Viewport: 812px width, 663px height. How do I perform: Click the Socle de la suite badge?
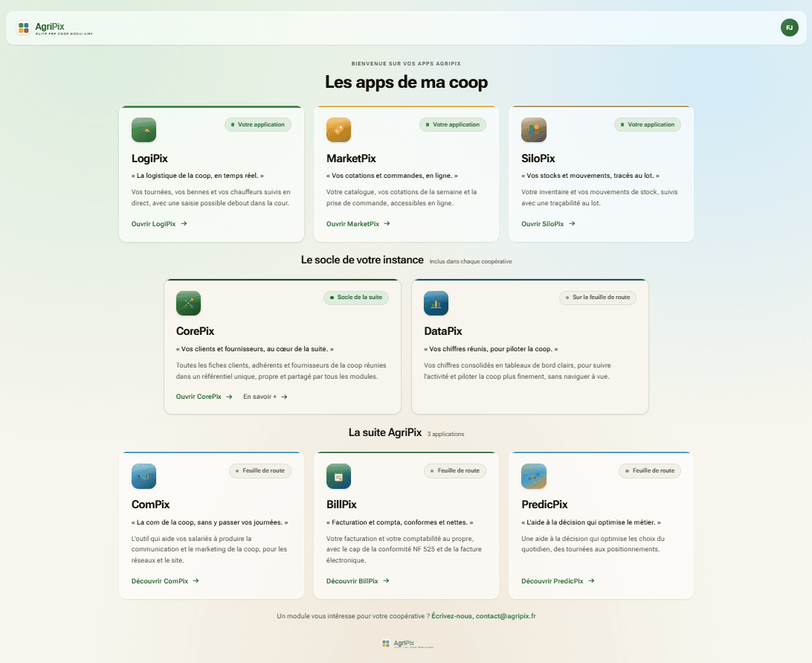pyautogui.click(x=356, y=298)
